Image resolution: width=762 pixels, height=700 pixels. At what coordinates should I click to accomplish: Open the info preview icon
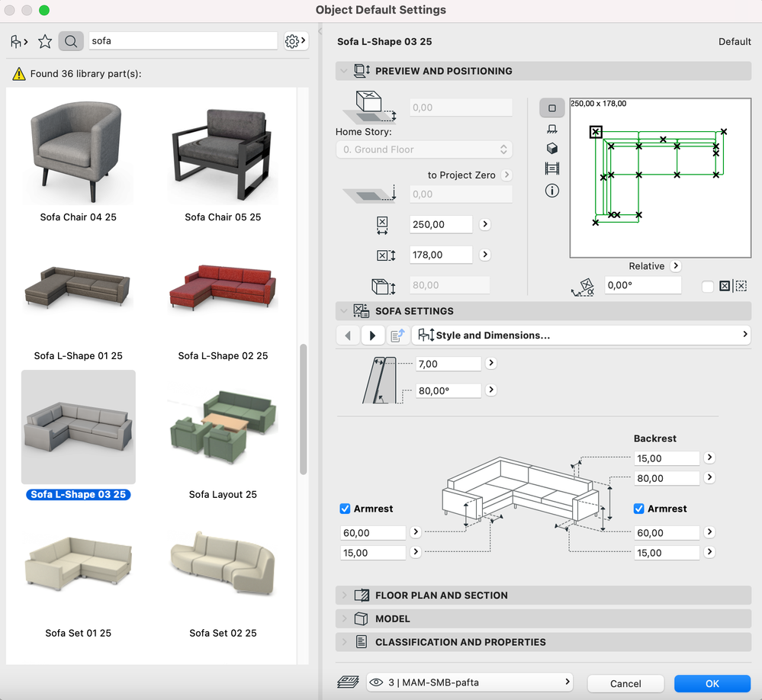(552, 191)
